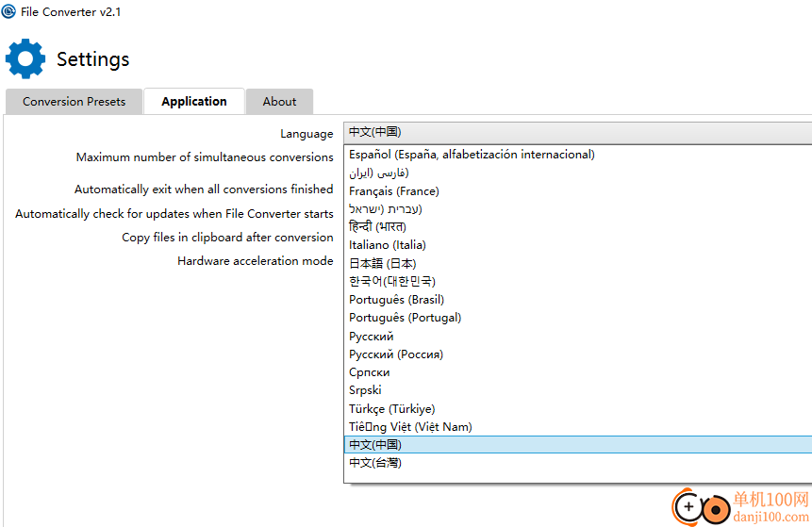Click the blue Settings gear icon
The height and width of the screenshot is (527, 812).
25,58
